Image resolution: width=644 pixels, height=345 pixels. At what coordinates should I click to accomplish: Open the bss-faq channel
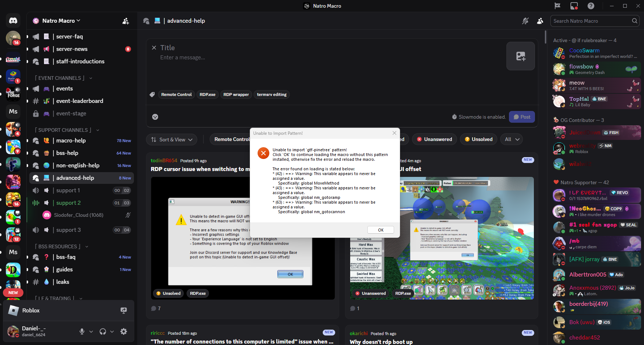(81, 257)
